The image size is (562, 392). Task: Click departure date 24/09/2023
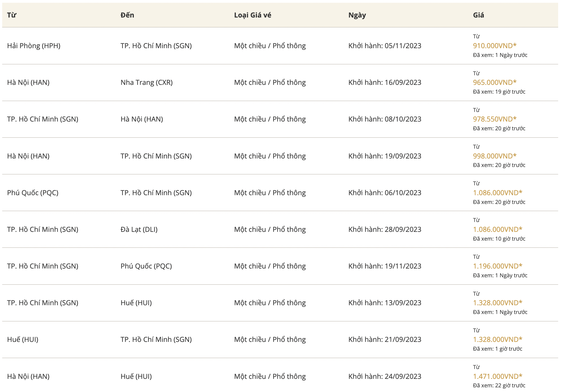click(x=385, y=376)
